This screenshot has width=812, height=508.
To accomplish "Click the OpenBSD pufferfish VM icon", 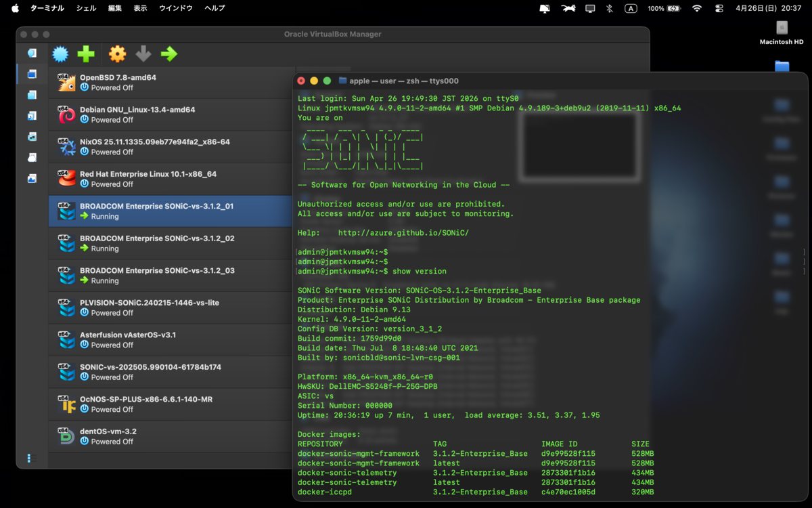I will [66, 82].
